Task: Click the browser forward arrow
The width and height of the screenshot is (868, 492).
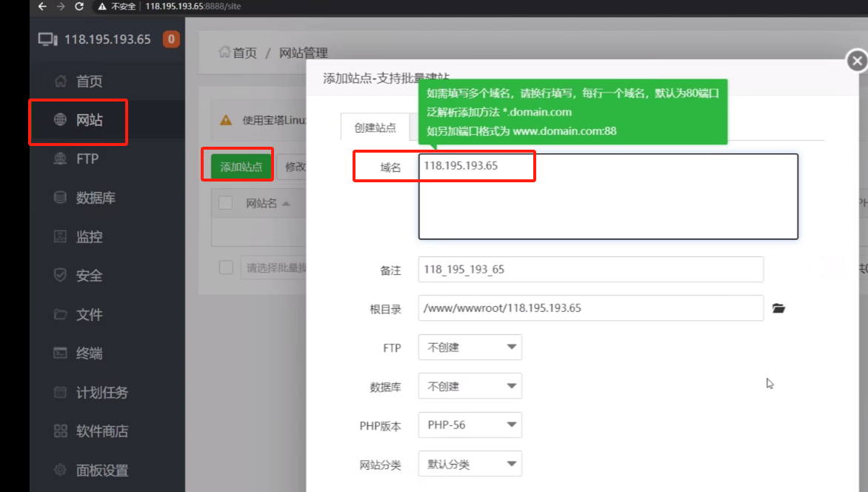Action: pyautogui.click(x=61, y=6)
